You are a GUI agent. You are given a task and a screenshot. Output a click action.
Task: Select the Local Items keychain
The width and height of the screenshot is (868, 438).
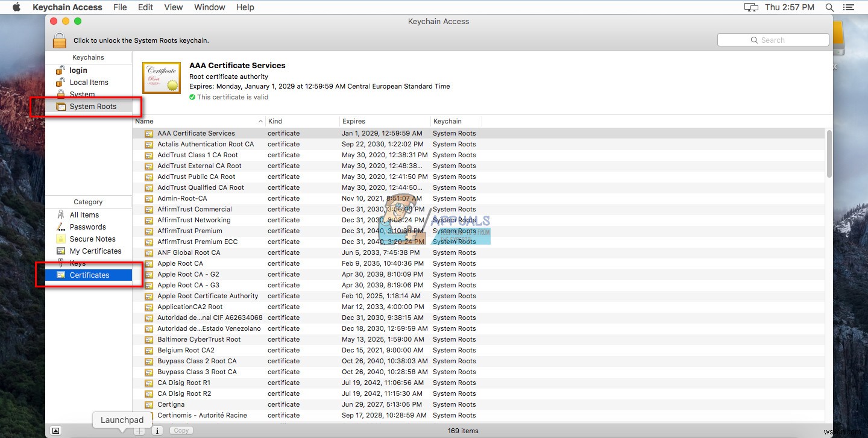pyautogui.click(x=89, y=83)
